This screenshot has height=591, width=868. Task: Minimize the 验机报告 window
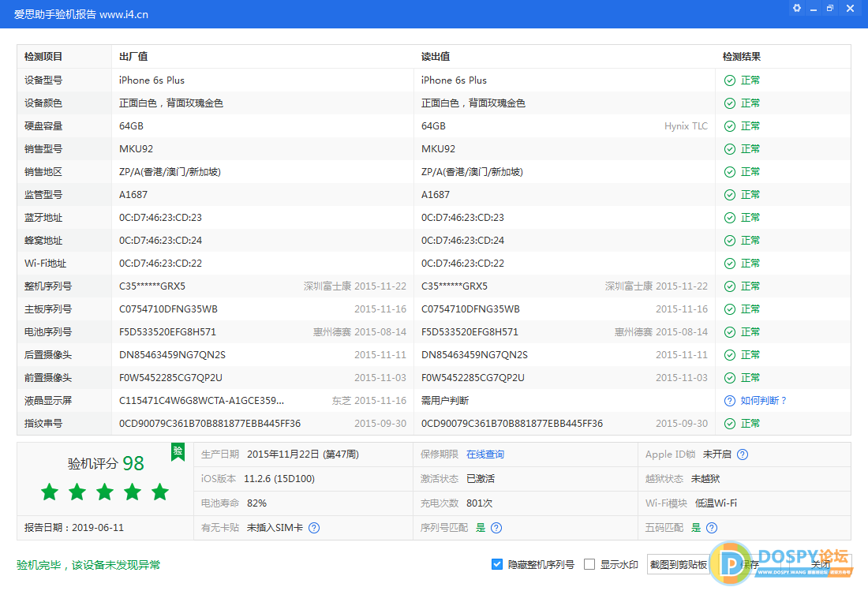[814, 9]
